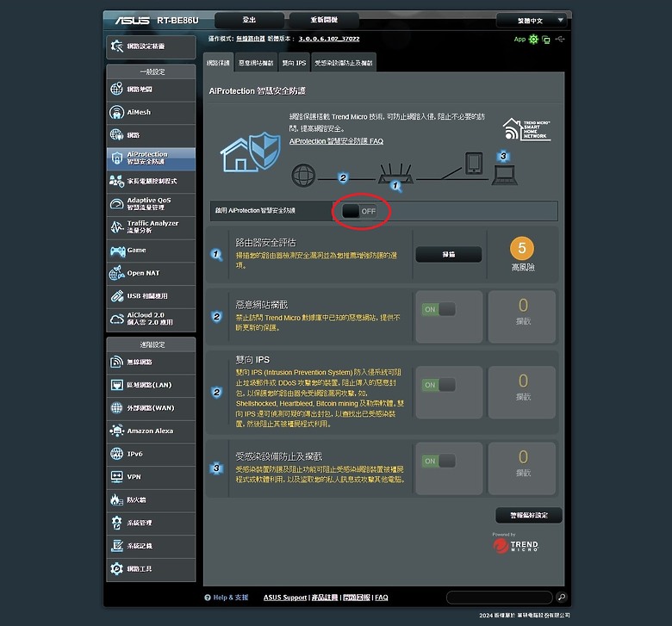Screen dimensions: 672x626
Task: Toggle infected device prevention ON switch
Action: 439,461
